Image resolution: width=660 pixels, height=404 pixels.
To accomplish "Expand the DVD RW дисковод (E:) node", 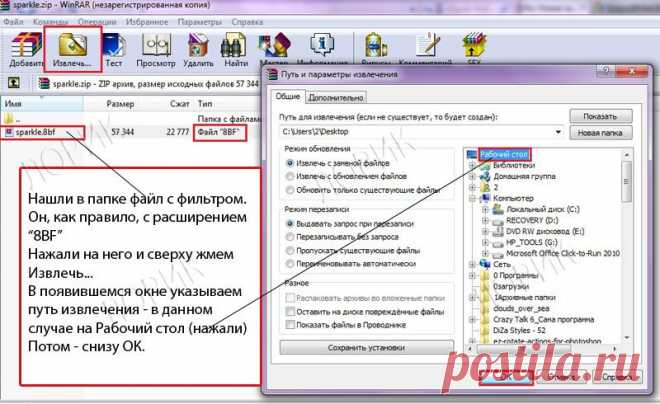I will click(485, 231).
